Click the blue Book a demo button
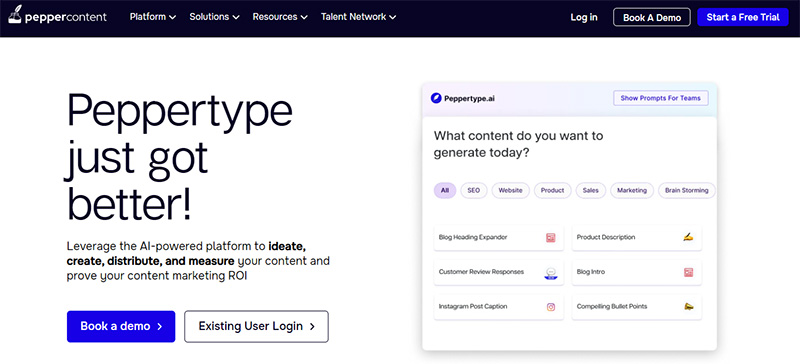This screenshot has width=800, height=364. pyautogui.click(x=121, y=326)
